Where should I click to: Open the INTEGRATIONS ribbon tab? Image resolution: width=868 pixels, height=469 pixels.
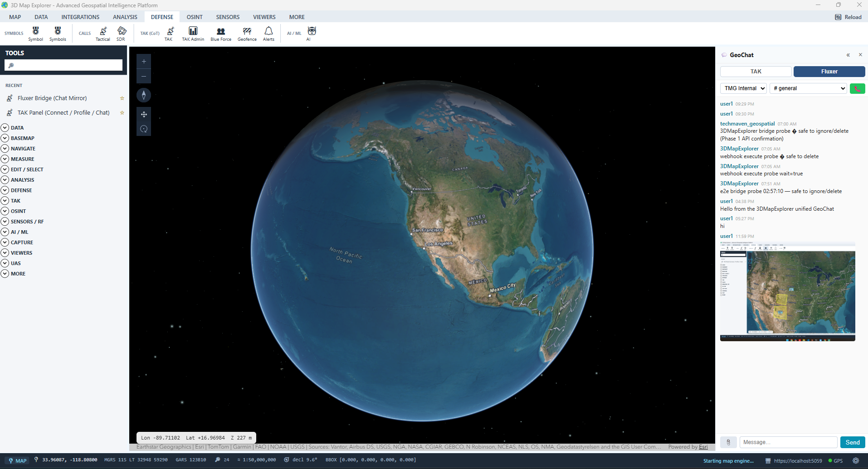80,17
